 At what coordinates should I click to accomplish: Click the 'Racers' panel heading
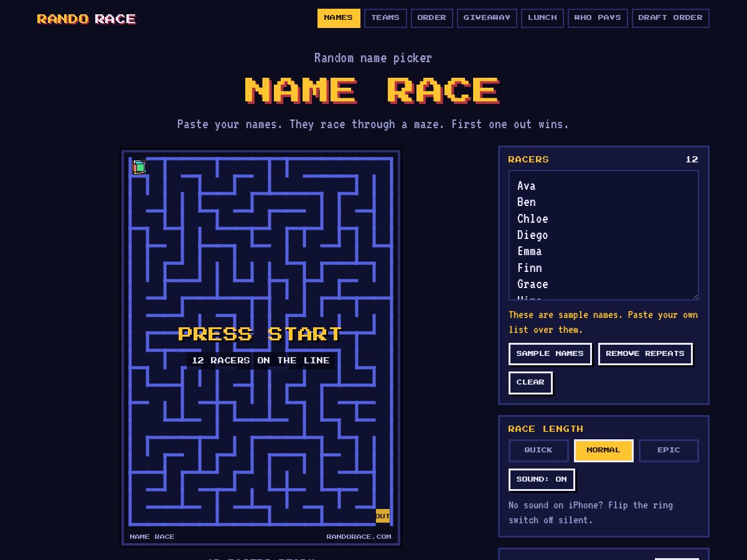pyautogui.click(x=529, y=160)
